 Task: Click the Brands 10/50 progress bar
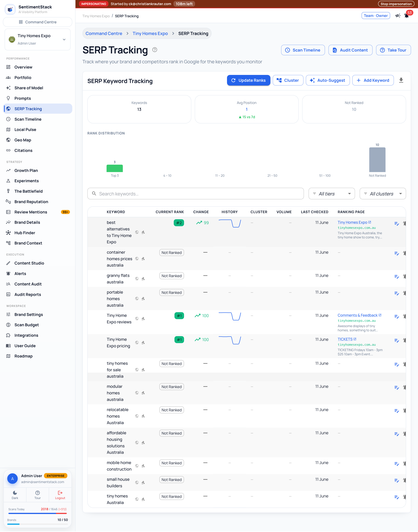tap(37, 524)
